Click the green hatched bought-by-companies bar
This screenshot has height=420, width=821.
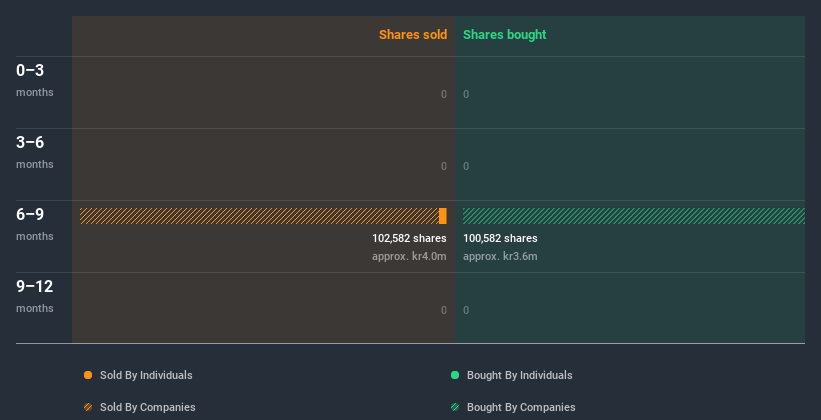634,216
